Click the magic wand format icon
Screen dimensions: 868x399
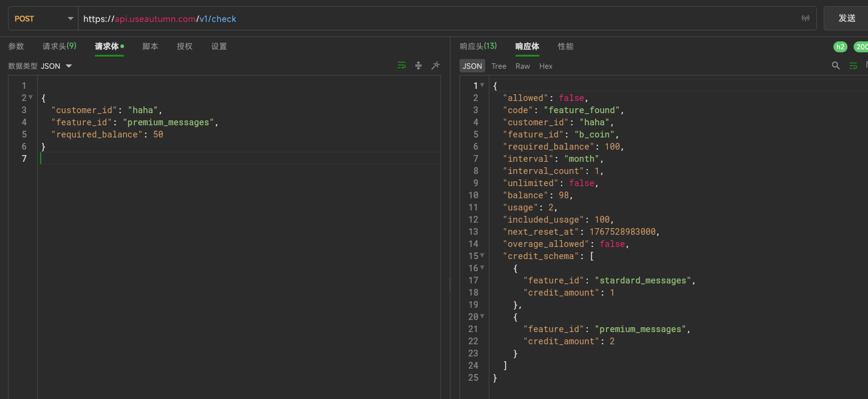pos(435,66)
